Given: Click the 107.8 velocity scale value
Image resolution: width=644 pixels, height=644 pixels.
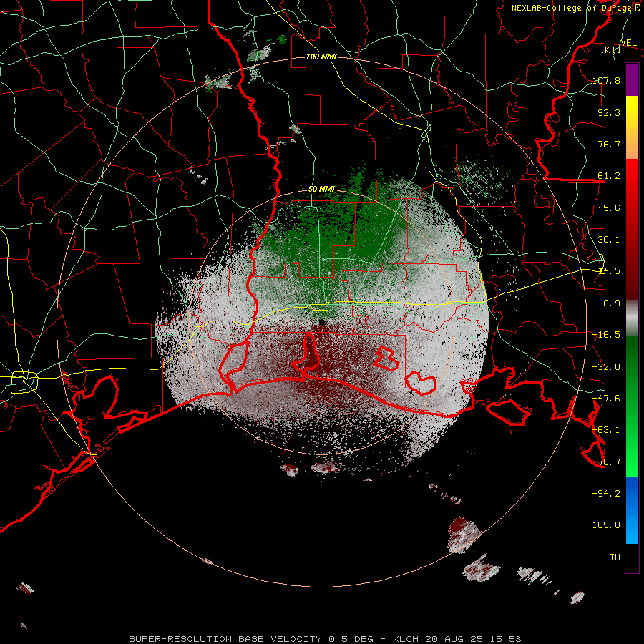Looking at the screenshot, I should click(x=606, y=80).
